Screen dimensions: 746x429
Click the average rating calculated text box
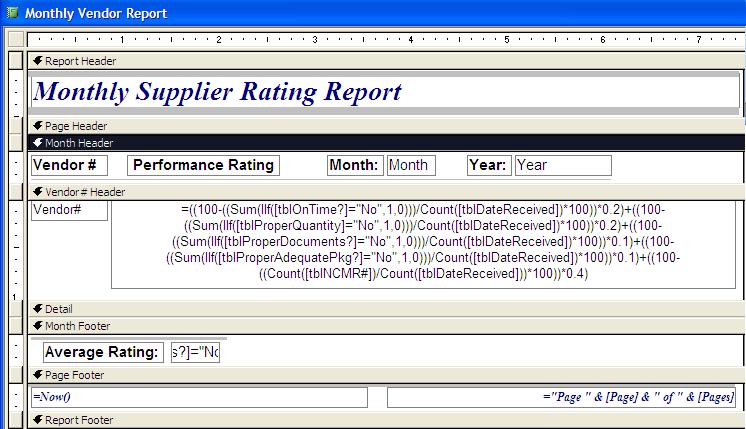pos(196,352)
